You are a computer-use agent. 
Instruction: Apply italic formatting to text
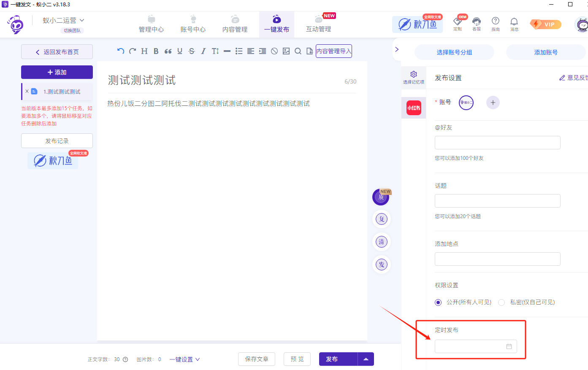click(x=203, y=51)
